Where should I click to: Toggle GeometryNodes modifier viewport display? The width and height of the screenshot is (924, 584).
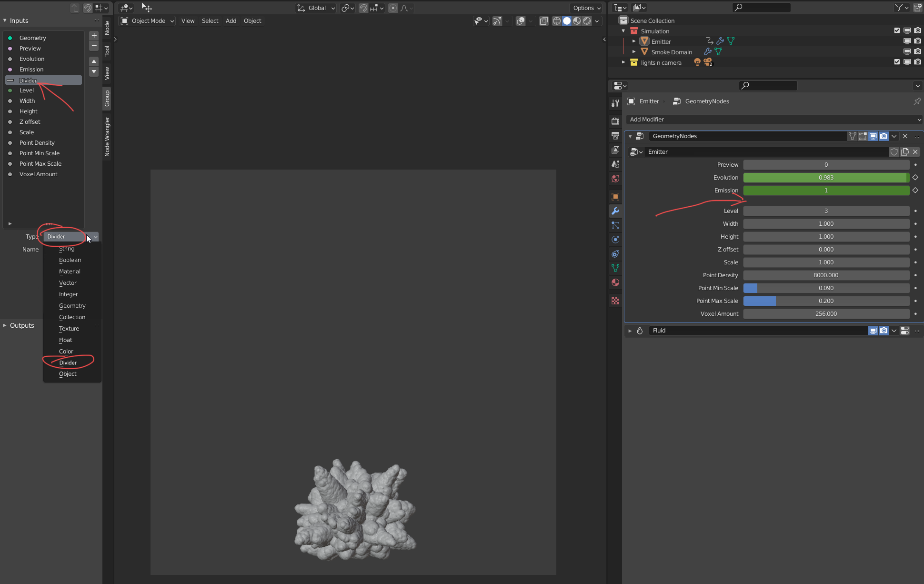873,136
